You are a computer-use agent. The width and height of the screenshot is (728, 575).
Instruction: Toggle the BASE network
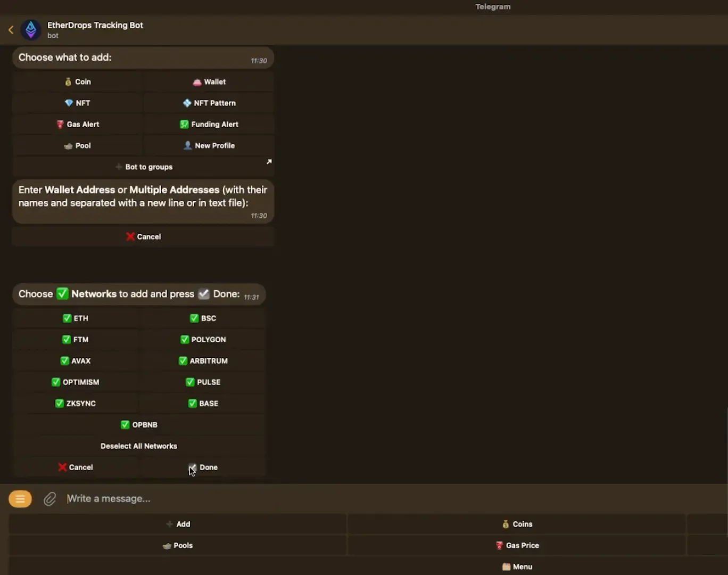pos(203,403)
